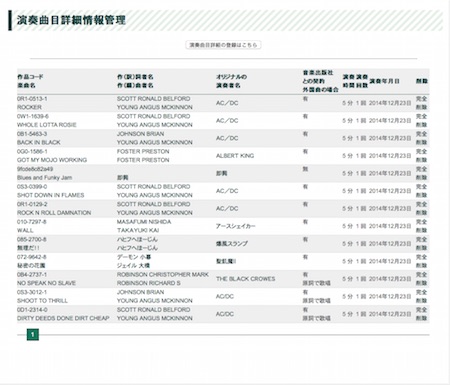Select song title ROCKER
450x385 pixels.
(29, 107)
